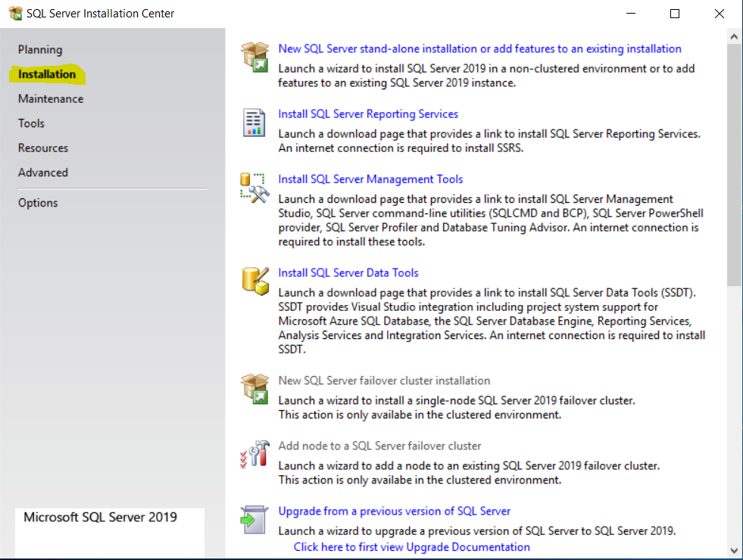Click New SQL Server failover cluster installation

point(384,381)
